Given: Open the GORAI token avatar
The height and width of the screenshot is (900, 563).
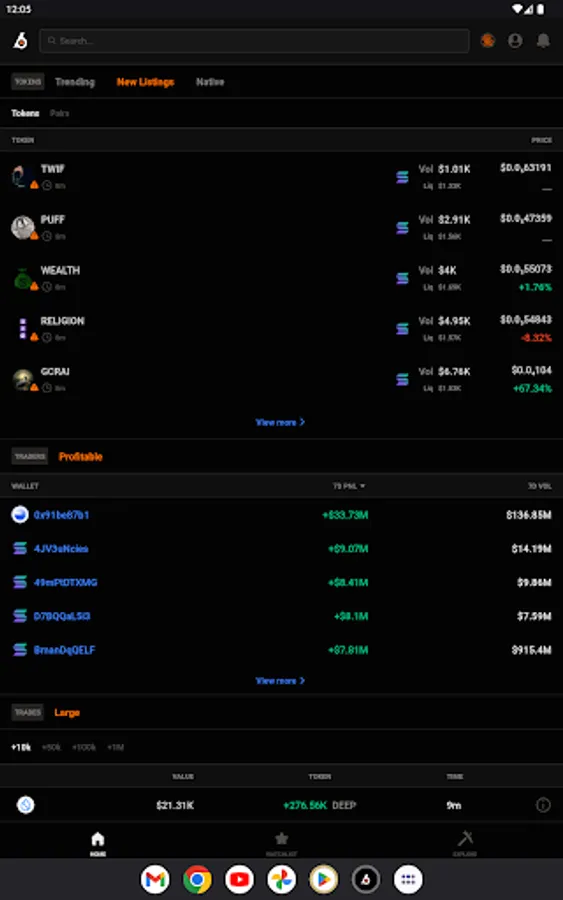Looking at the screenshot, I should [22, 379].
